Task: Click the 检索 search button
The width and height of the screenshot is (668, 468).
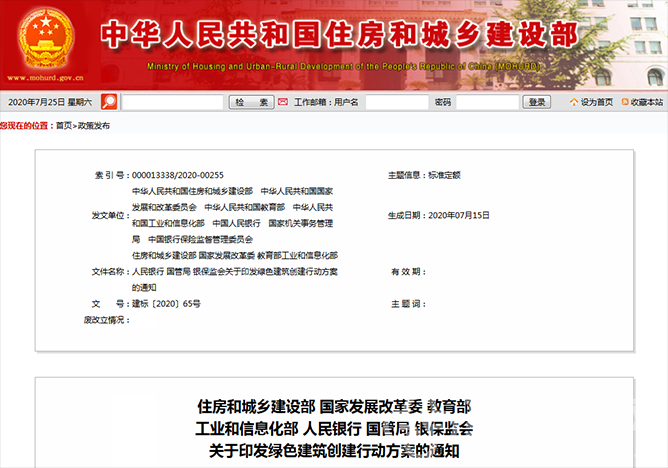Action: point(251,102)
